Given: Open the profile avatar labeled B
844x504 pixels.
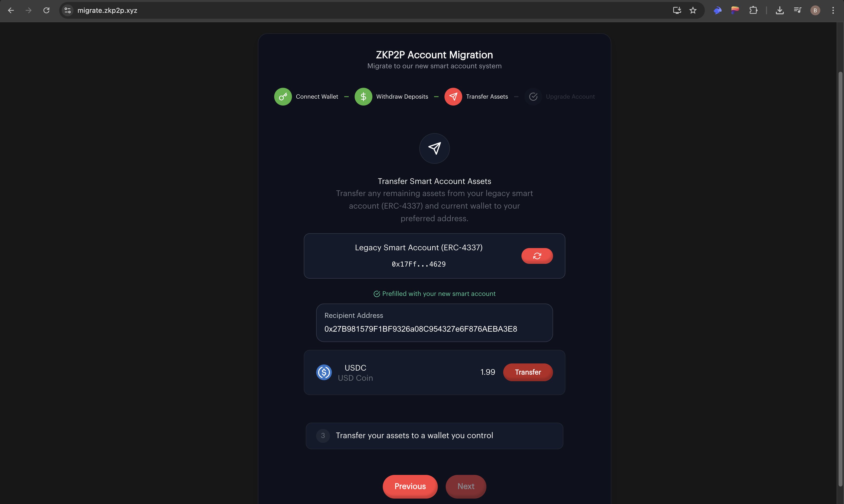Looking at the screenshot, I should click(815, 11).
